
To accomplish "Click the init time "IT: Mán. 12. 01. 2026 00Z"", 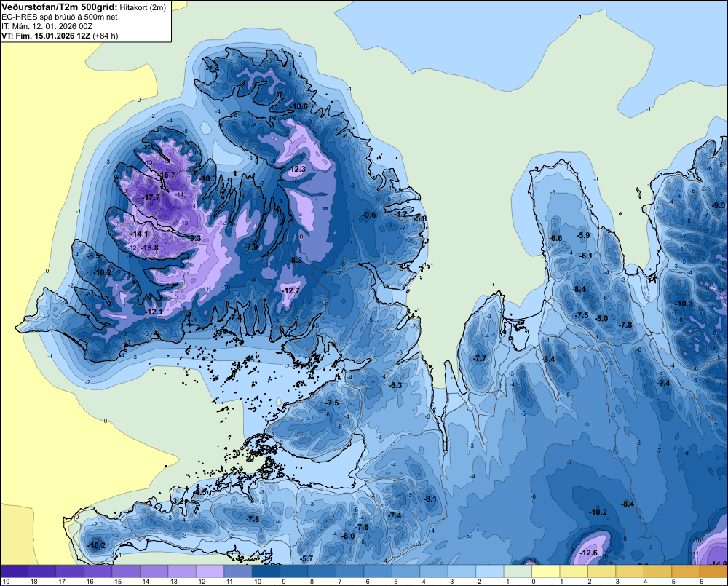I will [x=47, y=26].
